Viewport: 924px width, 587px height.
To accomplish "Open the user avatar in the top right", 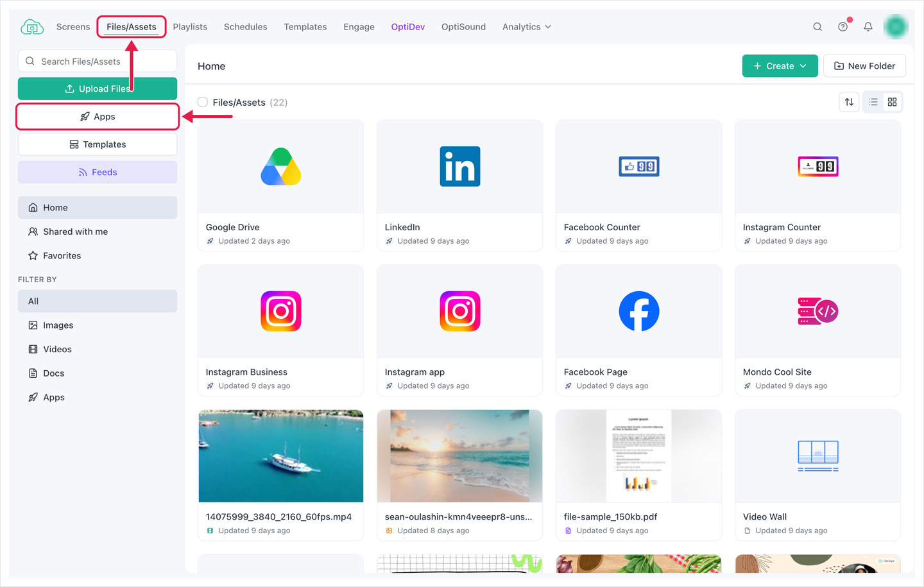I will pyautogui.click(x=896, y=26).
